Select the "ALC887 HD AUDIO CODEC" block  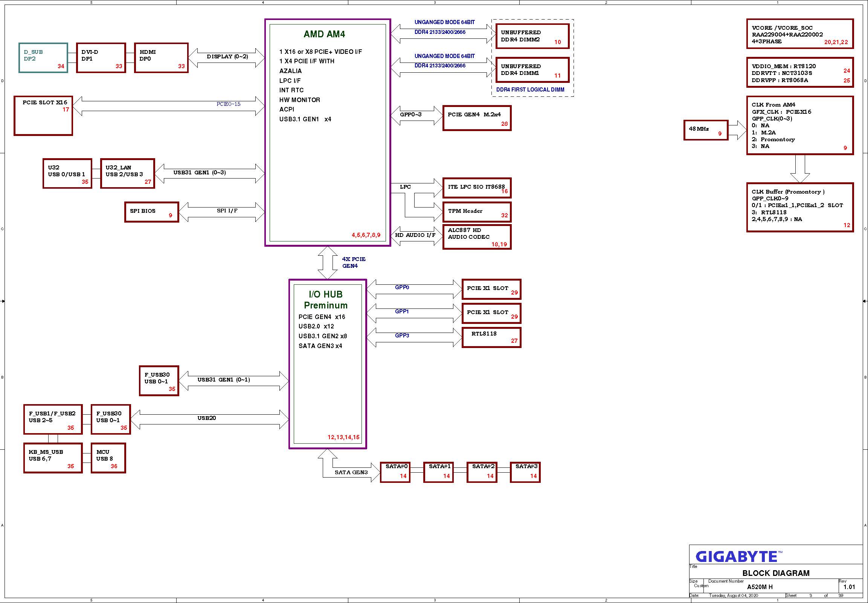(x=477, y=237)
